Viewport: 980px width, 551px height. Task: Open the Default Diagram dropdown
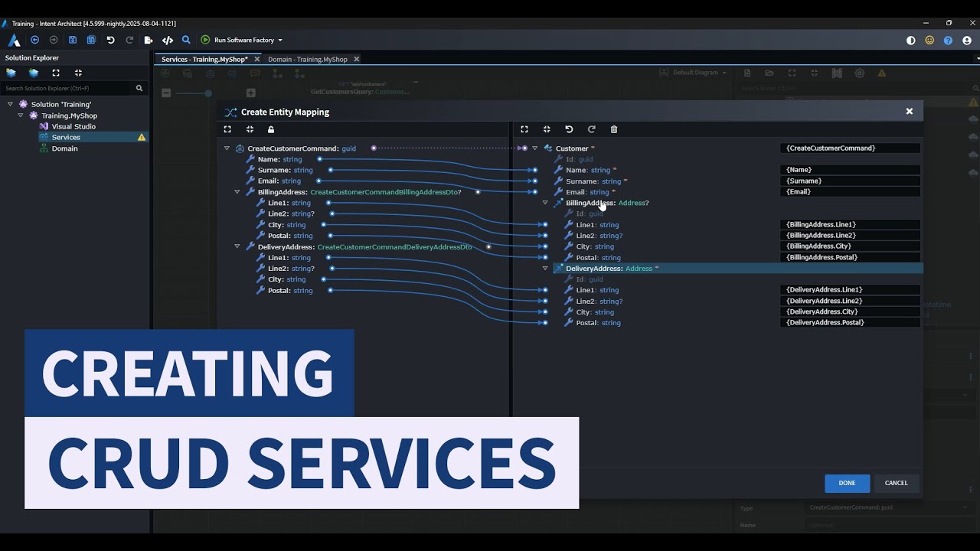[x=693, y=73]
